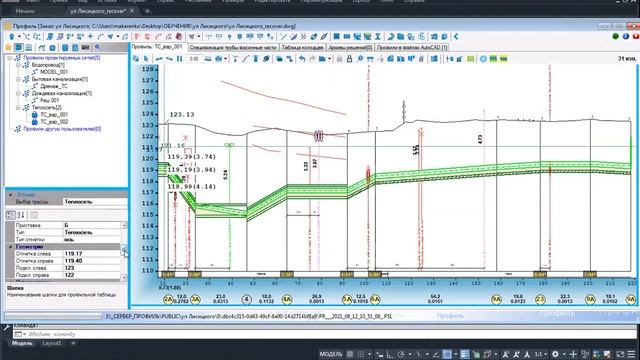Collapse the Бытовая канализация[1] tree node
Screen dimensions: 640x360
pyautogui.click(x=18, y=79)
